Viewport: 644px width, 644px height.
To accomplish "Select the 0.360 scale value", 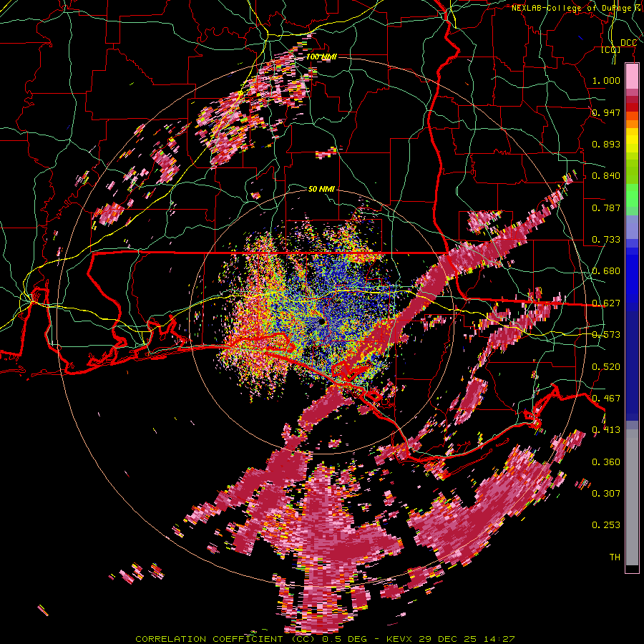I will (606, 462).
